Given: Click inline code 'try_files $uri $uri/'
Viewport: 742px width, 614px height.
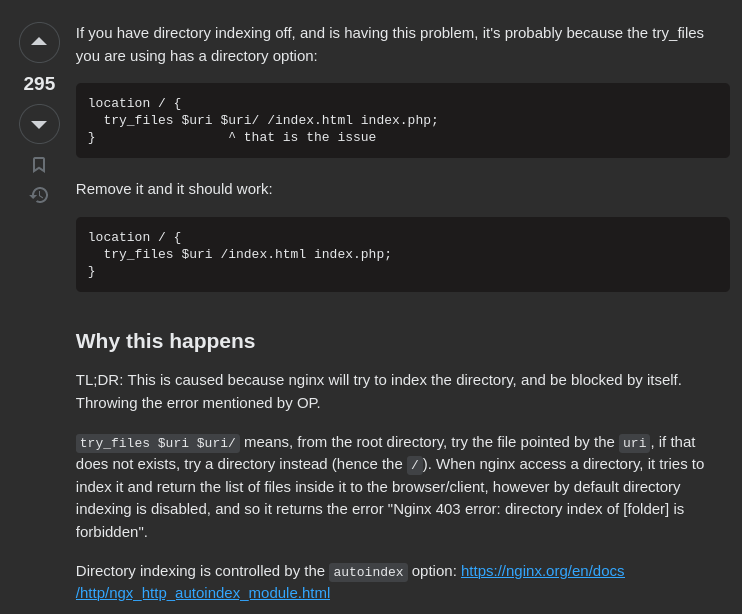Looking at the screenshot, I should 158,443.
